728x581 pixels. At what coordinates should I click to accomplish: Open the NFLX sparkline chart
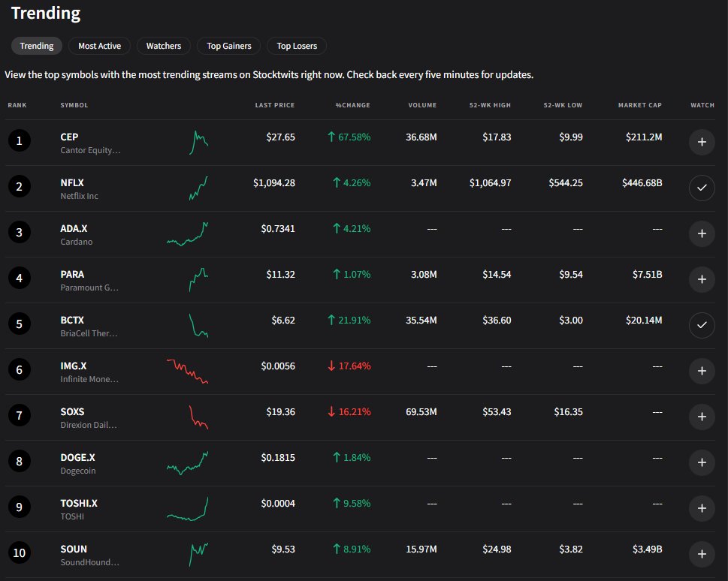point(198,188)
